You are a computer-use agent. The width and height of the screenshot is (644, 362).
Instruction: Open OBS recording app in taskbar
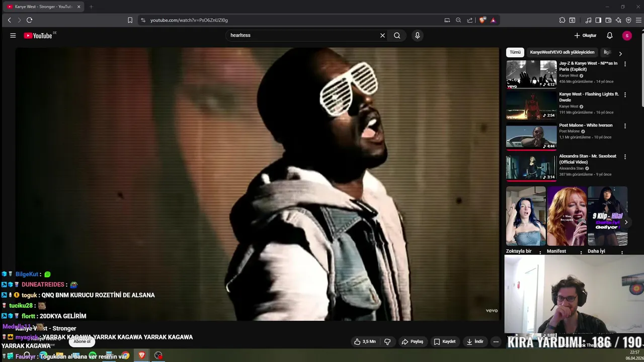click(x=158, y=355)
